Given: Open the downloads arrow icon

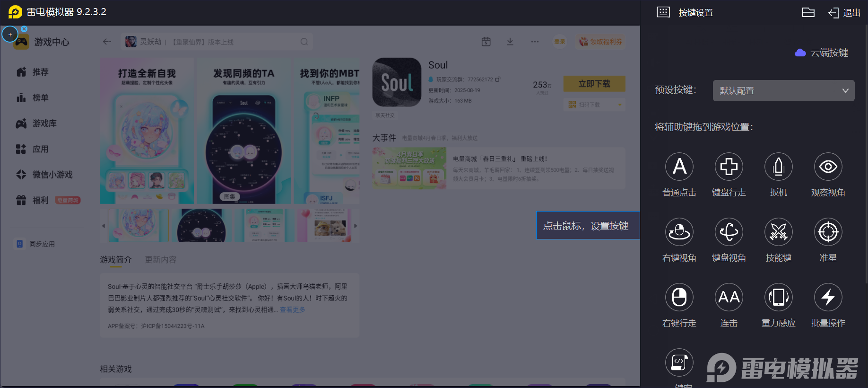Looking at the screenshot, I should pyautogui.click(x=510, y=42).
